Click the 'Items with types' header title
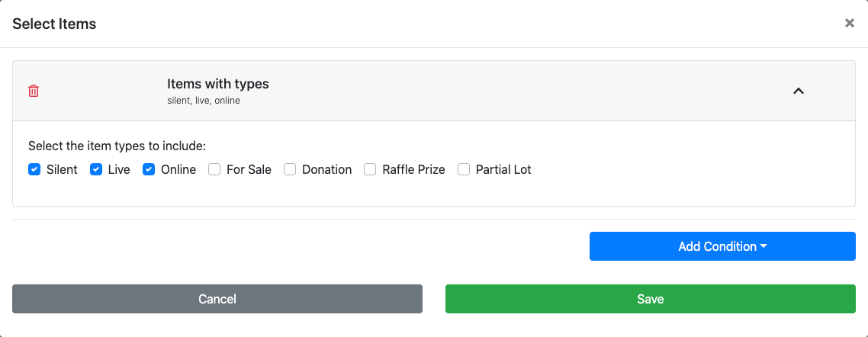Image resolution: width=868 pixels, height=337 pixels. 217,84
